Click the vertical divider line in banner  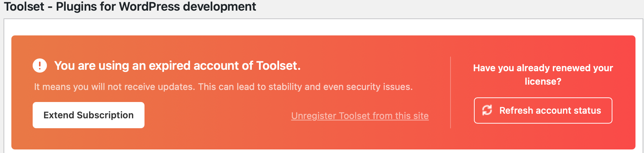coord(451,92)
